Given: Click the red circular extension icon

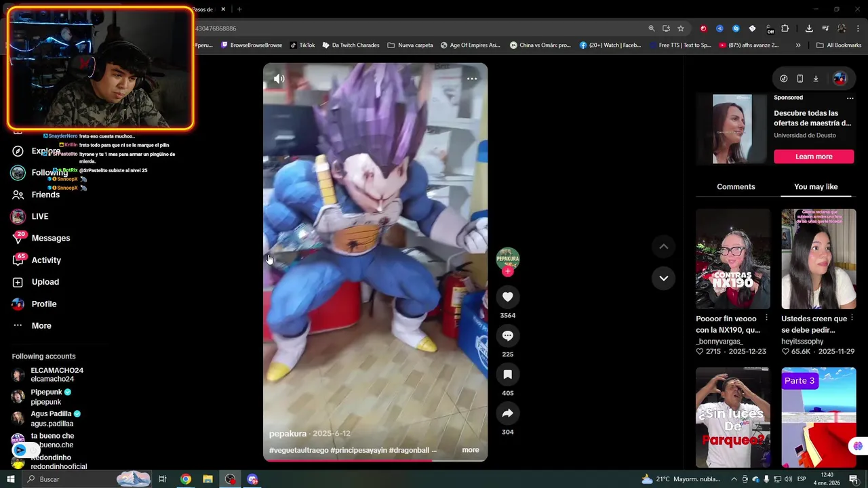Looking at the screenshot, I should click(x=703, y=28).
